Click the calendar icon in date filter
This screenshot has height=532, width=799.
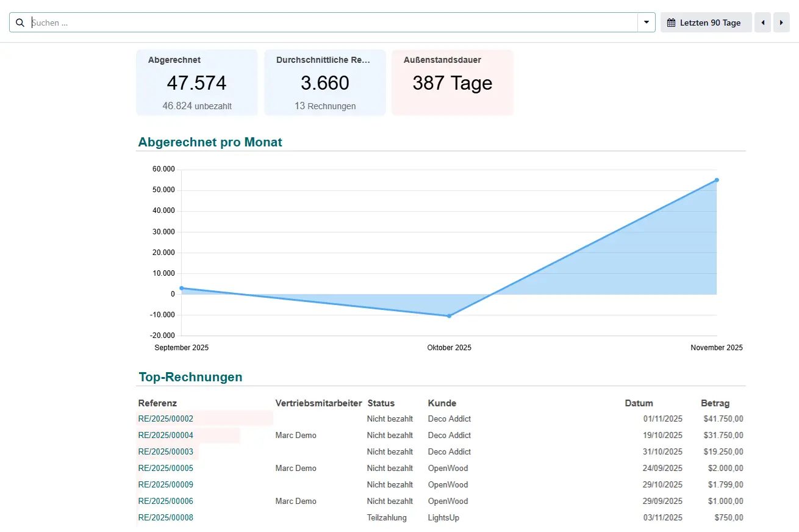(x=671, y=23)
